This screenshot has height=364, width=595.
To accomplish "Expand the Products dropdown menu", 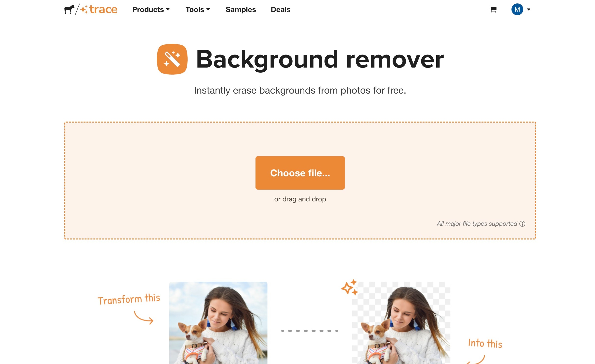I will pos(150,9).
